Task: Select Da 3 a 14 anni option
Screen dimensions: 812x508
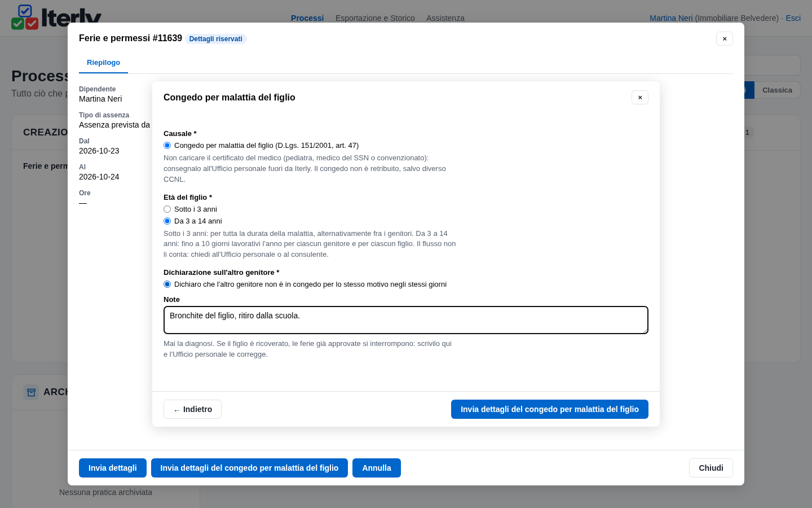Action: coord(167,221)
